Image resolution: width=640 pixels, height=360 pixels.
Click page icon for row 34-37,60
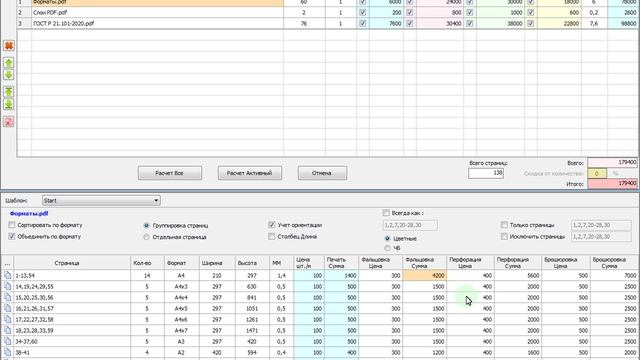point(7,341)
